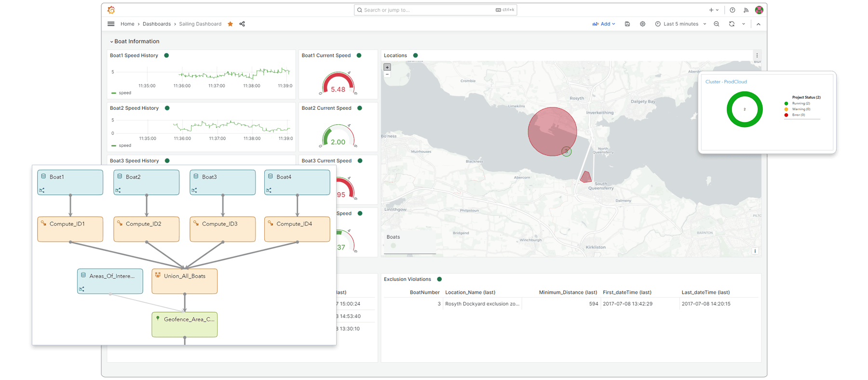Collapse top toolbar with chevron up
Screen dimensions: 868x380
[x=759, y=24]
